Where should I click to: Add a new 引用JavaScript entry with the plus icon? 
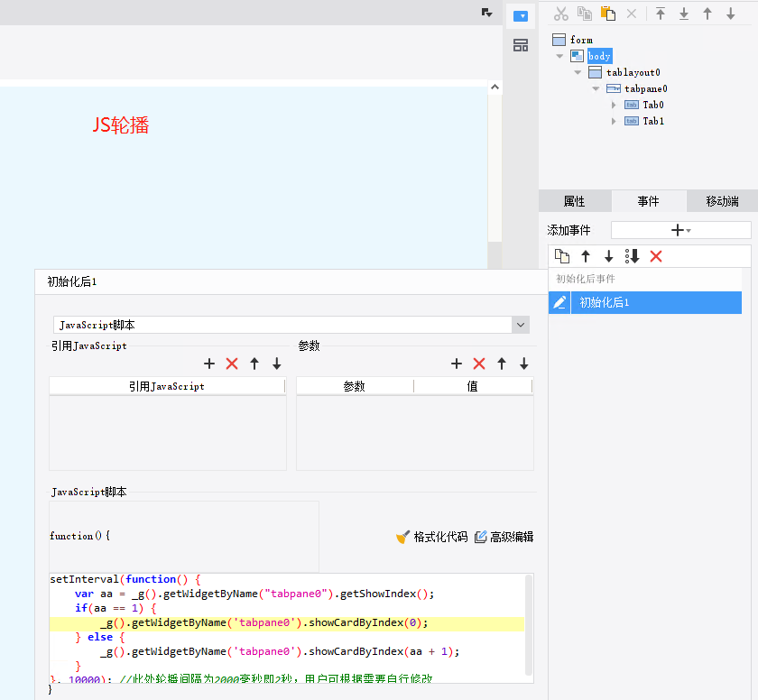click(x=209, y=364)
